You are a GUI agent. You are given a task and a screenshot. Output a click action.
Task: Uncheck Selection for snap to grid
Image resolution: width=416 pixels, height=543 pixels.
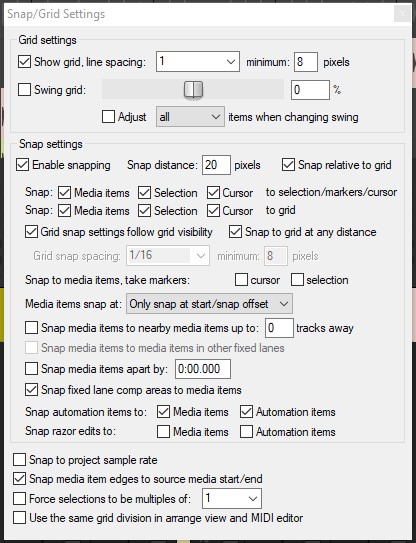pos(144,211)
